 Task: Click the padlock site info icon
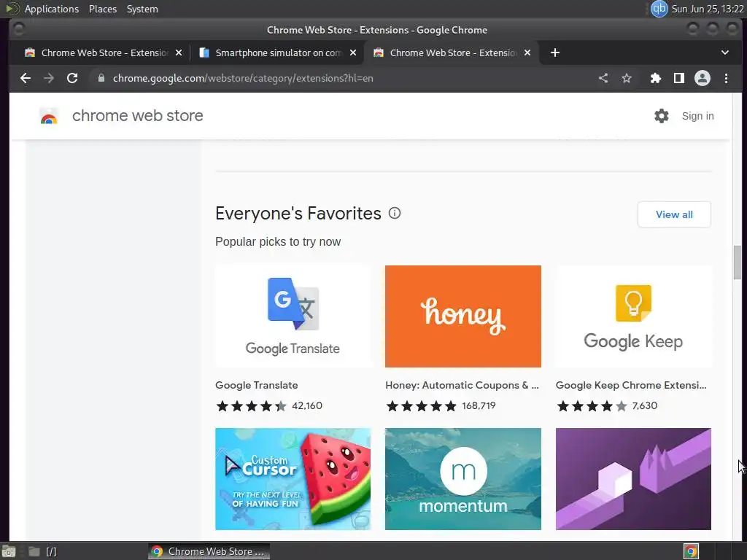[x=101, y=78]
